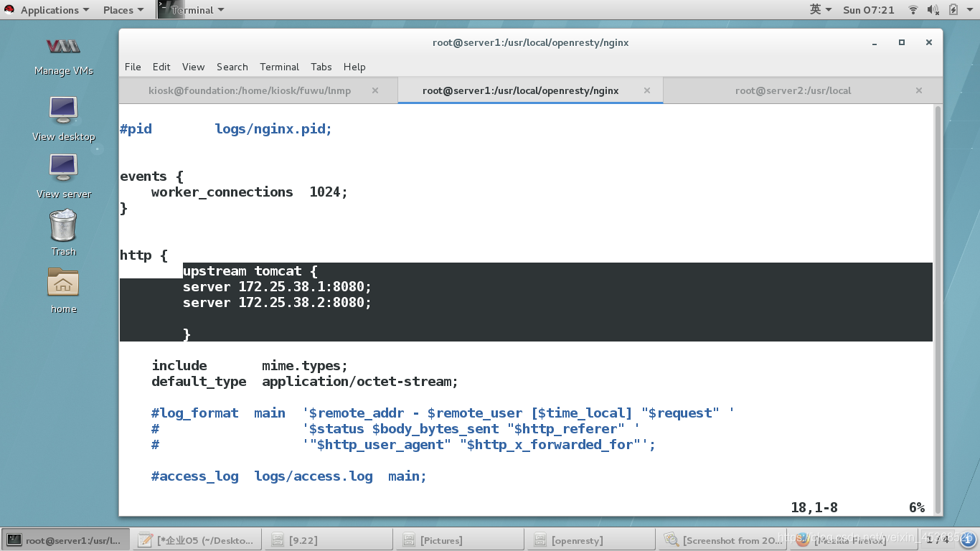Image resolution: width=980 pixels, height=551 pixels.
Task: Open the Terminal menu in the menu bar
Action: 279,67
